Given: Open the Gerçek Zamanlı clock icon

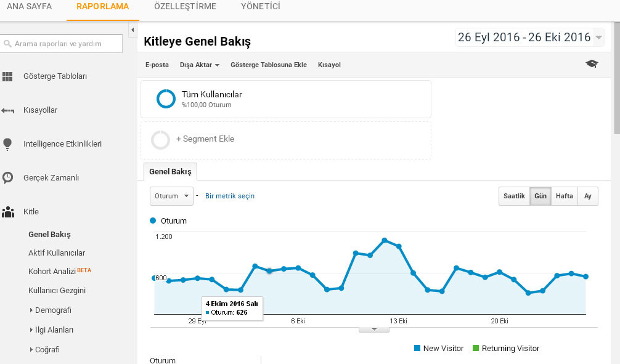Looking at the screenshot, I should pos(7,178).
